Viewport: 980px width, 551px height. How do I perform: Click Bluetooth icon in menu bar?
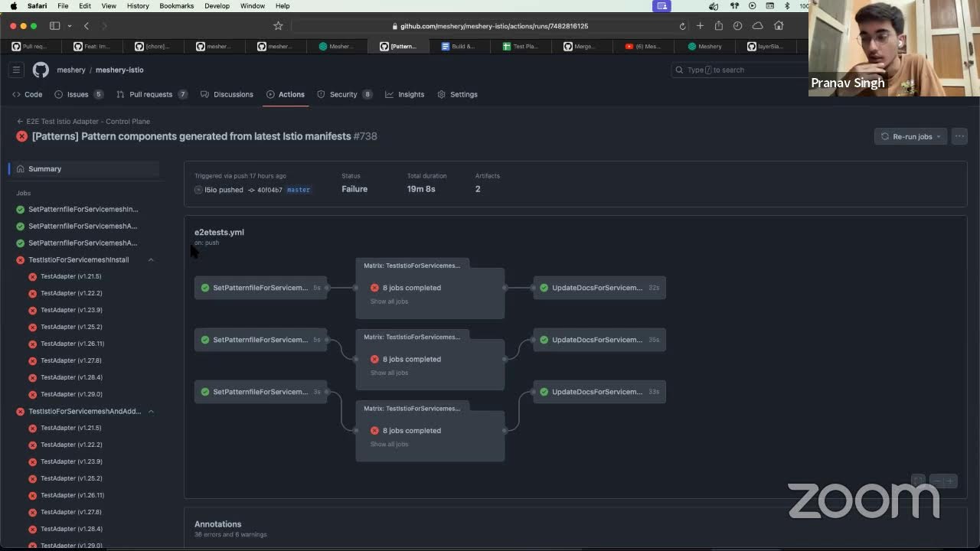tap(786, 5)
